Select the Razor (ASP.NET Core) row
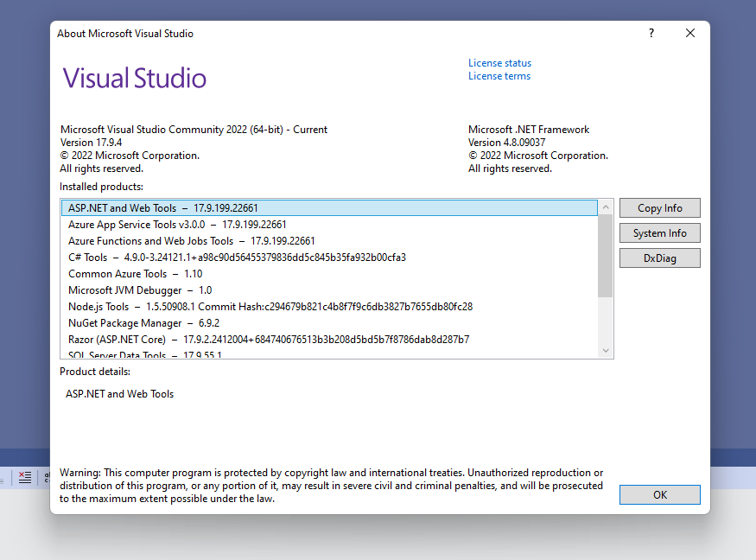The image size is (756, 560). coord(329,339)
